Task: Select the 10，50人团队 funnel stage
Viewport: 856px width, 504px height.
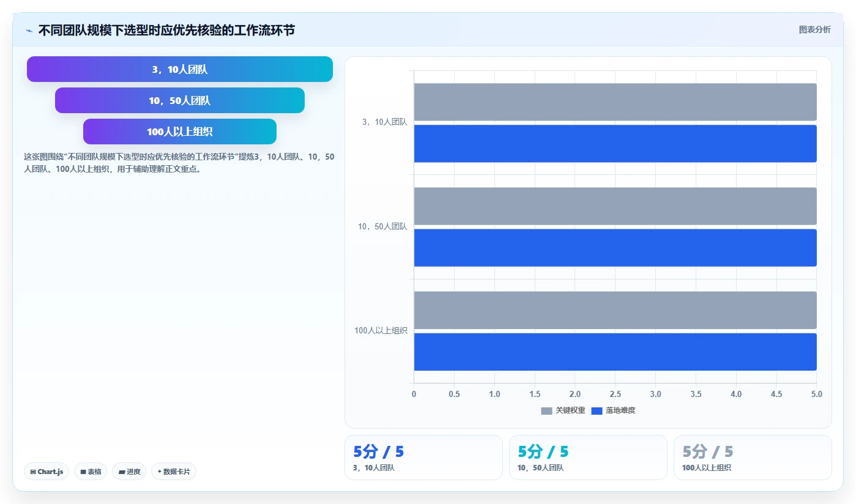Action: (x=180, y=100)
